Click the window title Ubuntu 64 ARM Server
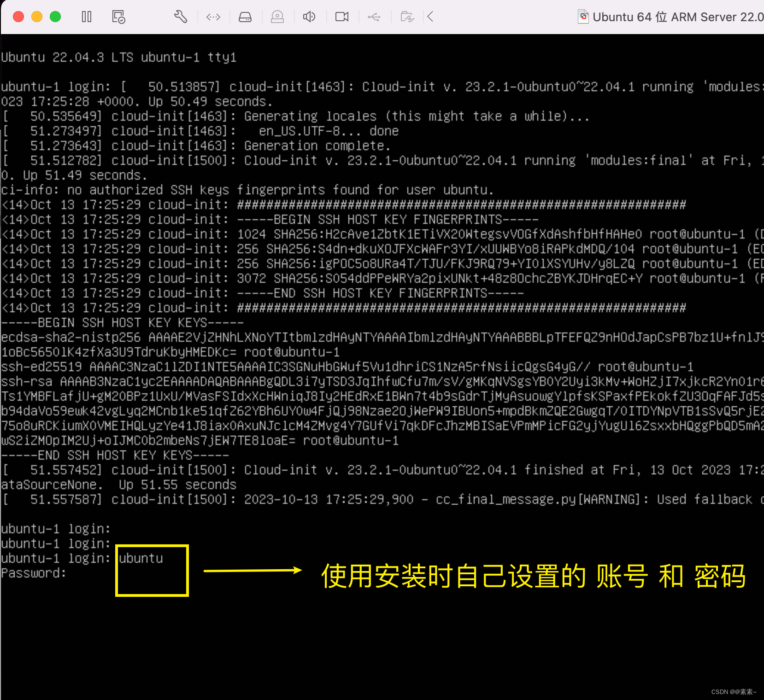The width and height of the screenshot is (764, 700). click(678, 17)
